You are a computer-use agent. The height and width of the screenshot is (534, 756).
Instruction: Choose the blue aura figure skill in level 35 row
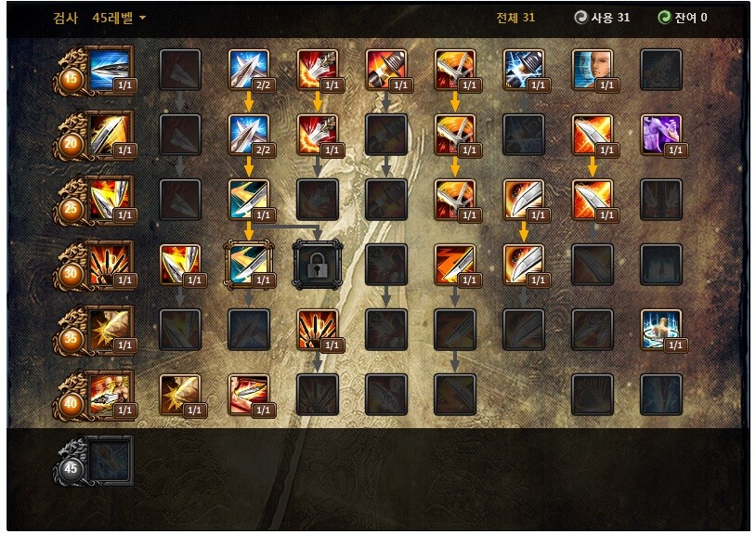pos(661,330)
